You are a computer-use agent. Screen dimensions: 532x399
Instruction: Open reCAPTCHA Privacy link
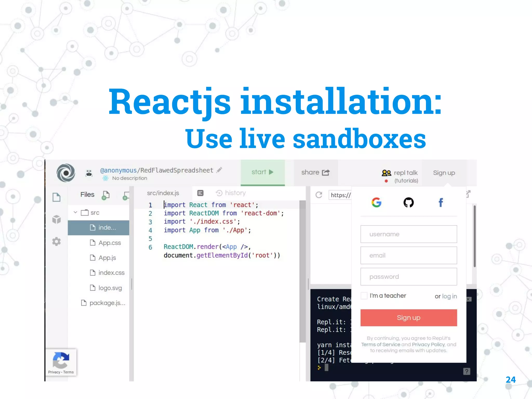54,372
